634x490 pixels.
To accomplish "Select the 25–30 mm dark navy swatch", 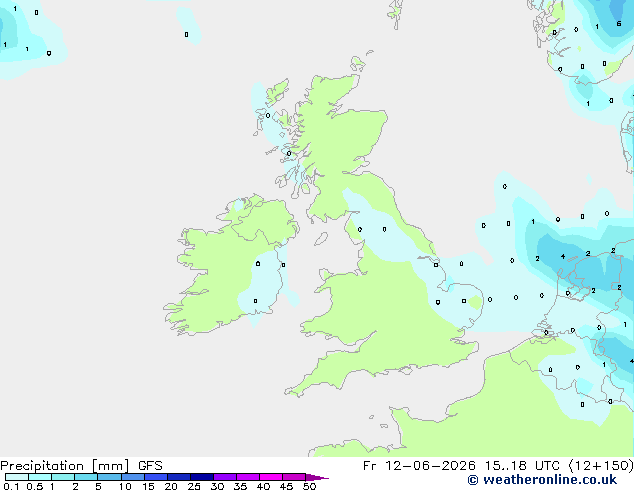I will pyautogui.click(x=202, y=477).
